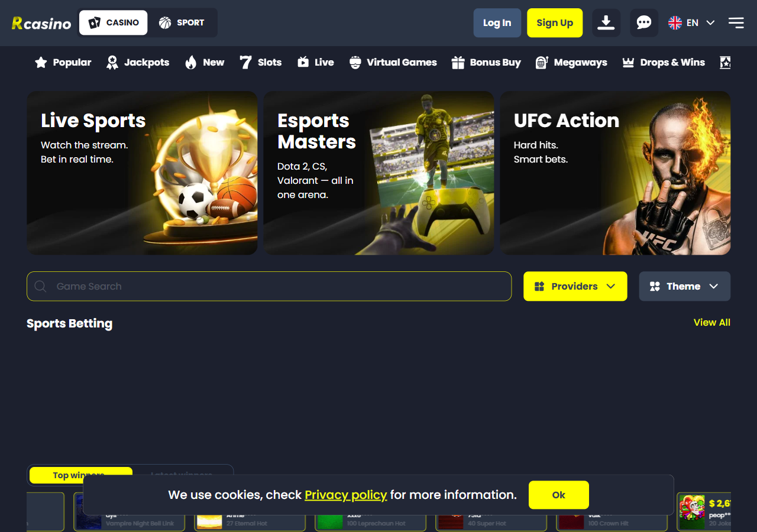Click the joker game winner thumbnail
Viewport: 757px width, 532px height.
[692, 512]
